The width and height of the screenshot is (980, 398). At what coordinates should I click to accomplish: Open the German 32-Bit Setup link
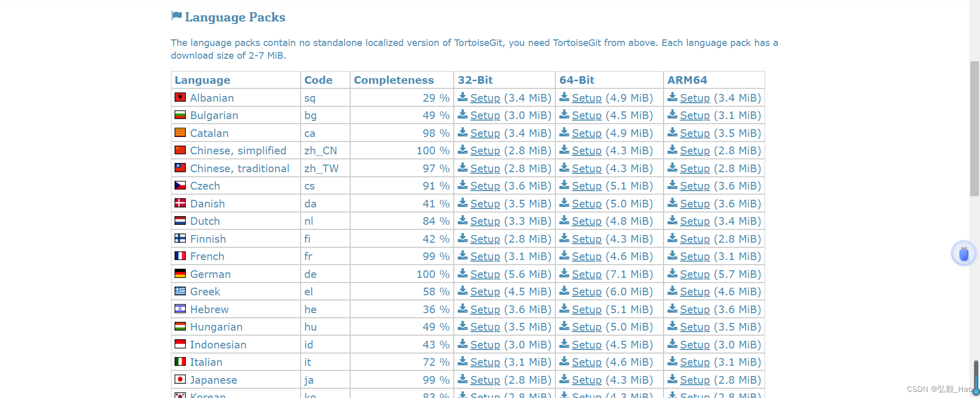(x=485, y=274)
